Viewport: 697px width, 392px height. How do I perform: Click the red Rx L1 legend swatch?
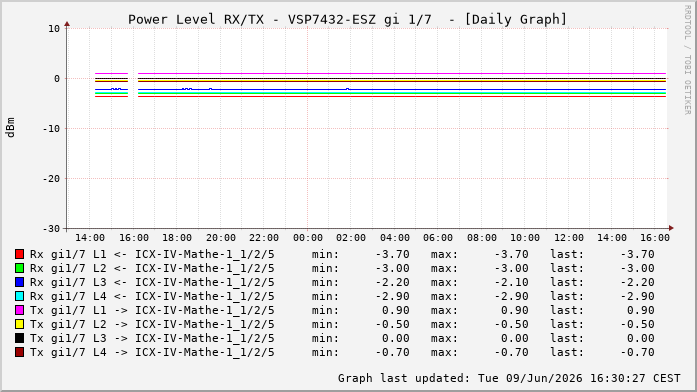(x=19, y=254)
